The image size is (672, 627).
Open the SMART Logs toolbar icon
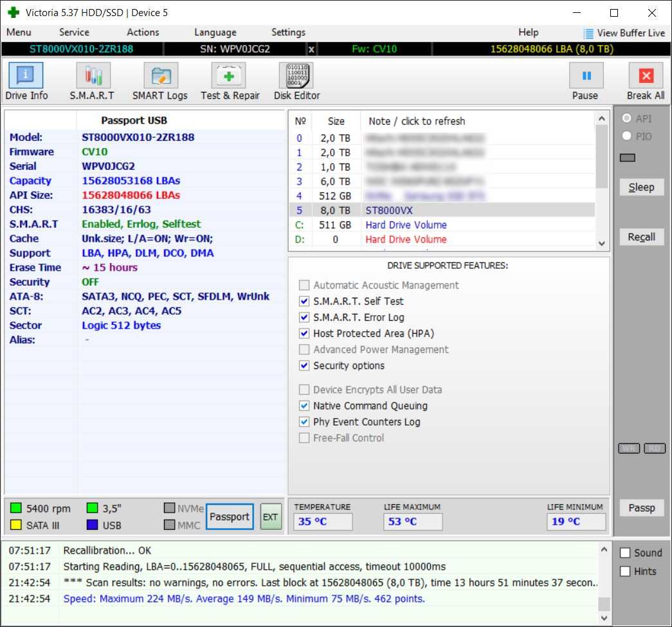161,75
